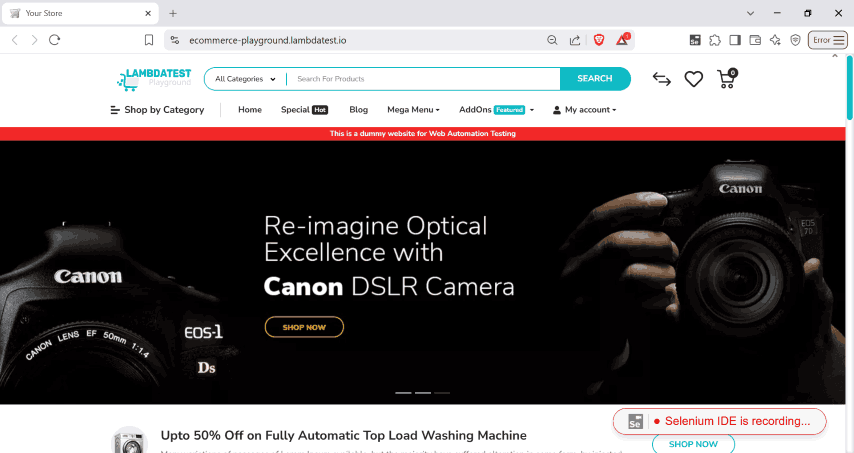This screenshot has width=854, height=453.
Task: Click the Selenium IDE is recording notice
Action: point(719,421)
